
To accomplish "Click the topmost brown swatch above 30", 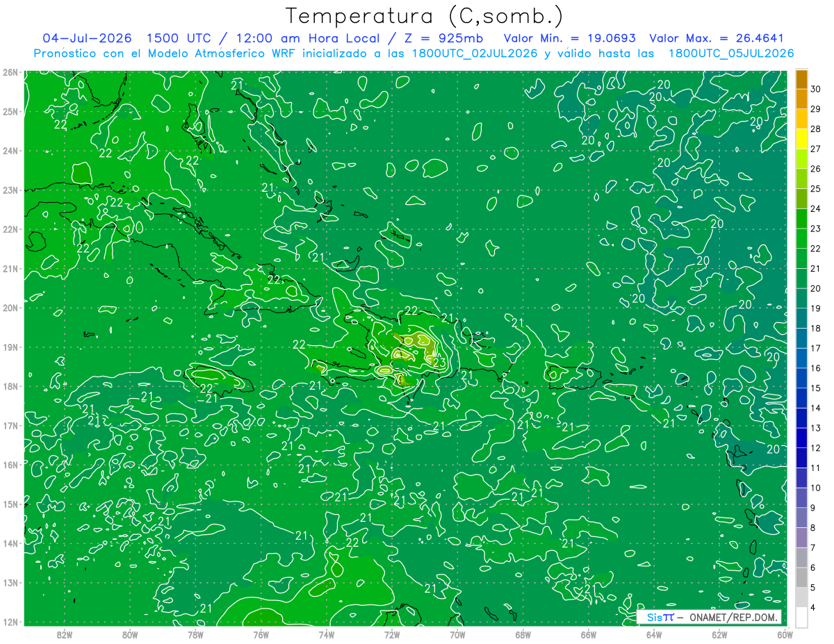I will coord(801,79).
